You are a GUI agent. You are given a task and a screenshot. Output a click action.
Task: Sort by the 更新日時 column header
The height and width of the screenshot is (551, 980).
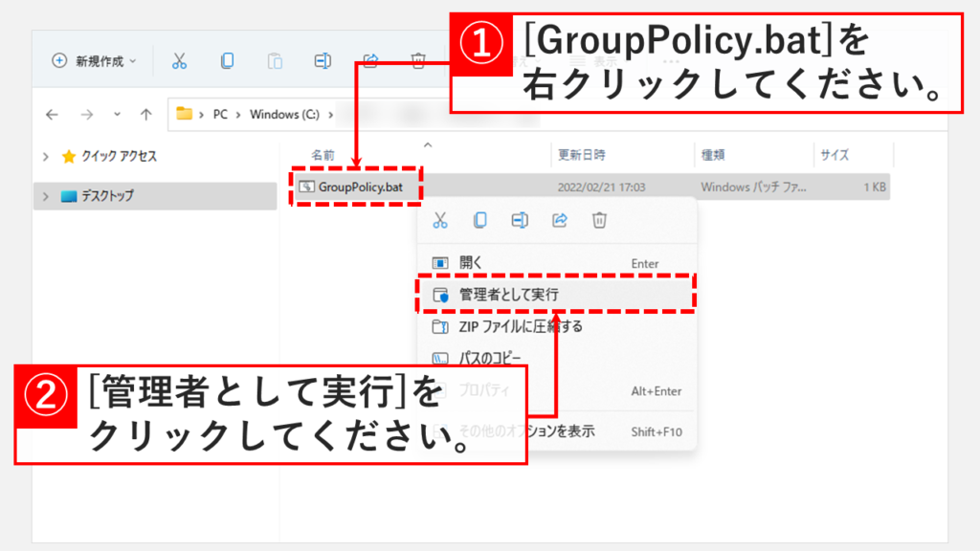tap(582, 154)
